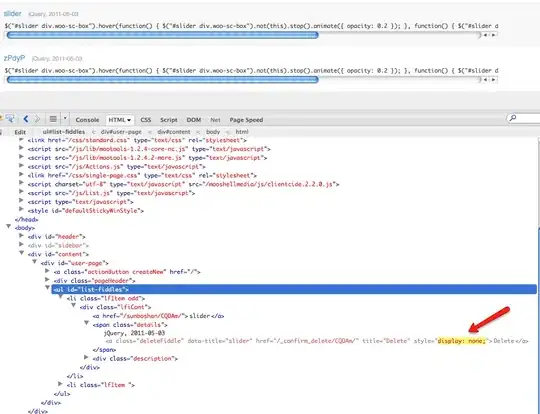Image resolution: width=540 pixels, height=414 pixels.
Task: Click left scroll arrow of slider snippet
Action: (x=485, y=35)
